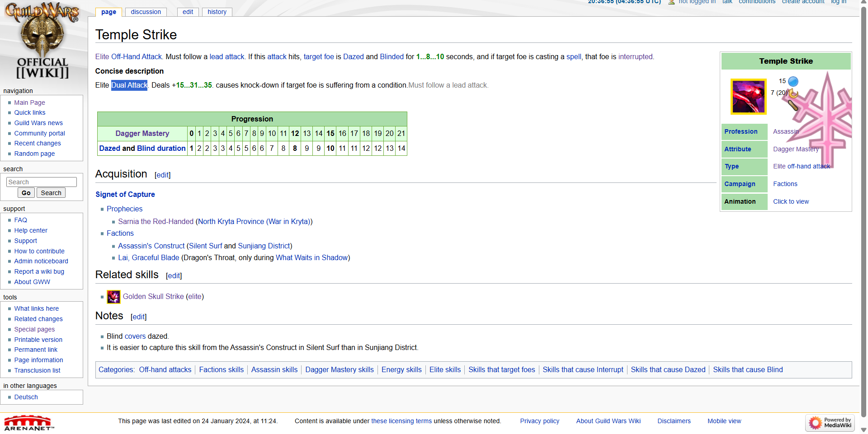868x434 pixels.
Task: Select the page tab
Action: [x=108, y=12]
